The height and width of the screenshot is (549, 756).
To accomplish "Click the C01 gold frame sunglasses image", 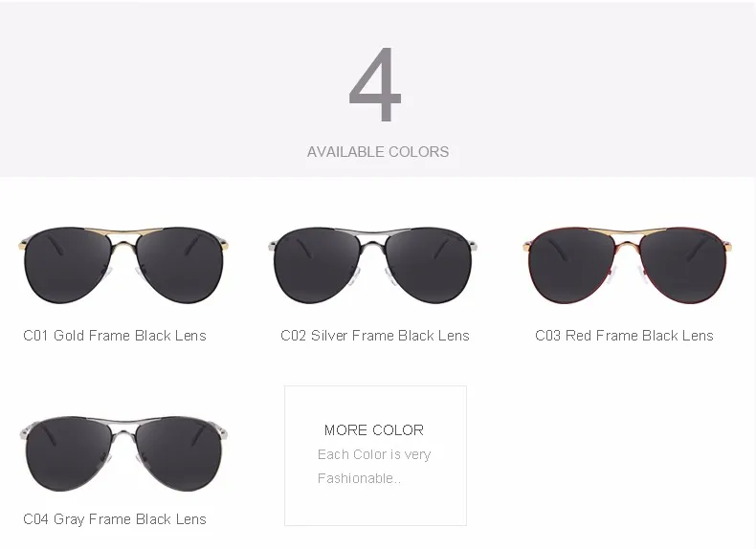I will [x=123, y=265].
